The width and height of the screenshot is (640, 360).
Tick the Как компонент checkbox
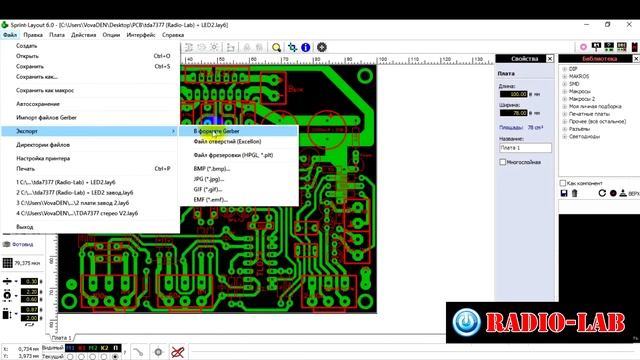pyautogui.click(x=563, y=183)
